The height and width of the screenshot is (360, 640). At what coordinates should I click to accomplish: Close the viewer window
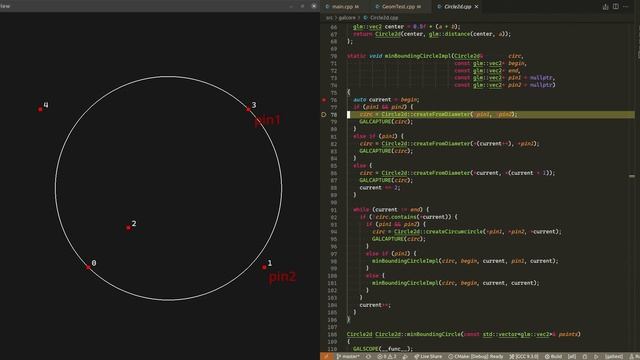[313, 6]
